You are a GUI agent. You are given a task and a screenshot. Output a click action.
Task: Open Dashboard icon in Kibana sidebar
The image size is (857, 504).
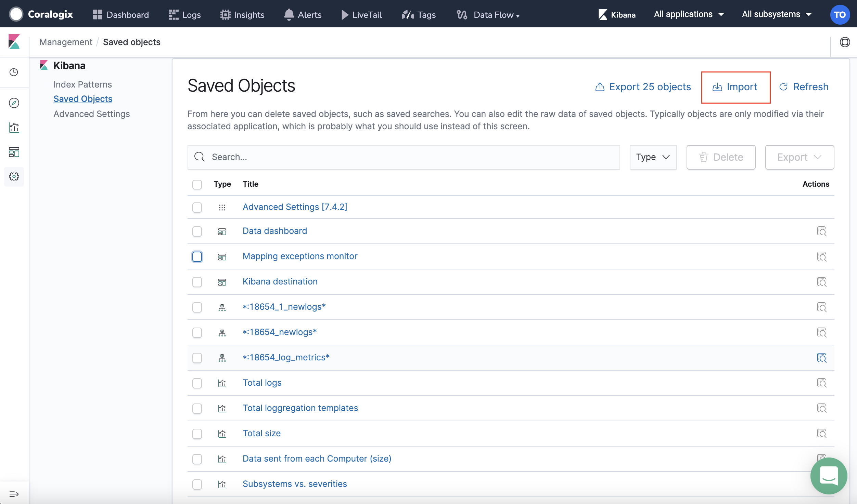point(14,152)
